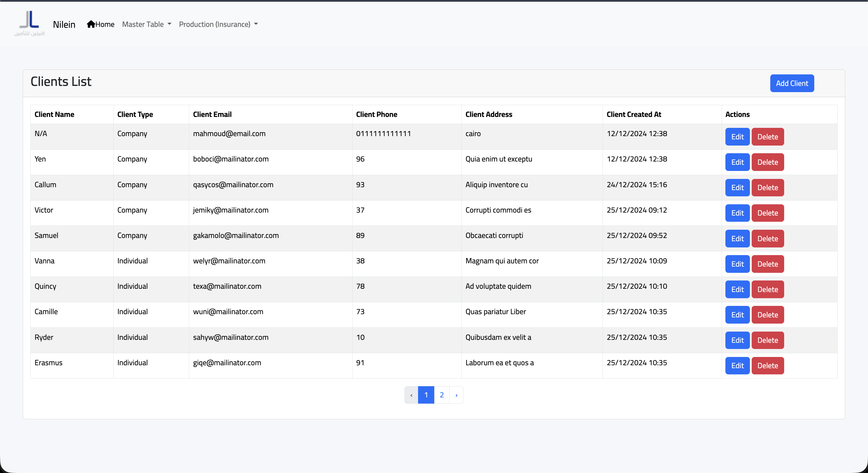Edit the Yen client row
The width and height of the screenshot is (868, 473).
coord(737,162)
